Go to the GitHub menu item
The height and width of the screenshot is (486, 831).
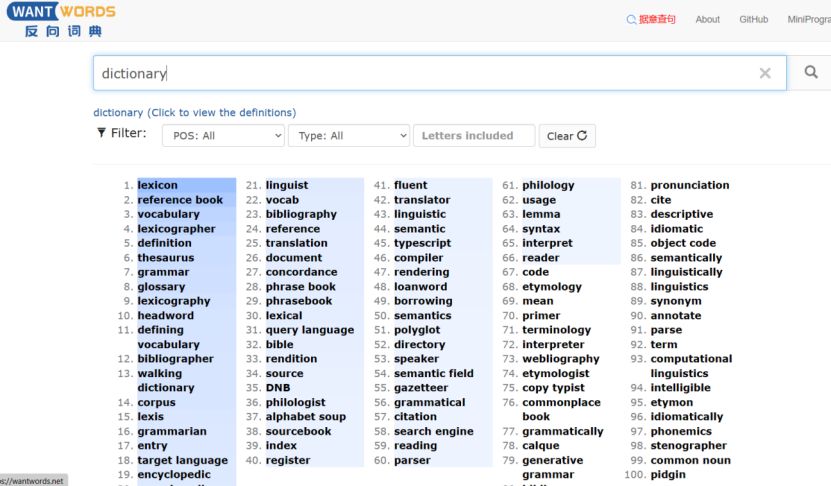coord(753,19)
